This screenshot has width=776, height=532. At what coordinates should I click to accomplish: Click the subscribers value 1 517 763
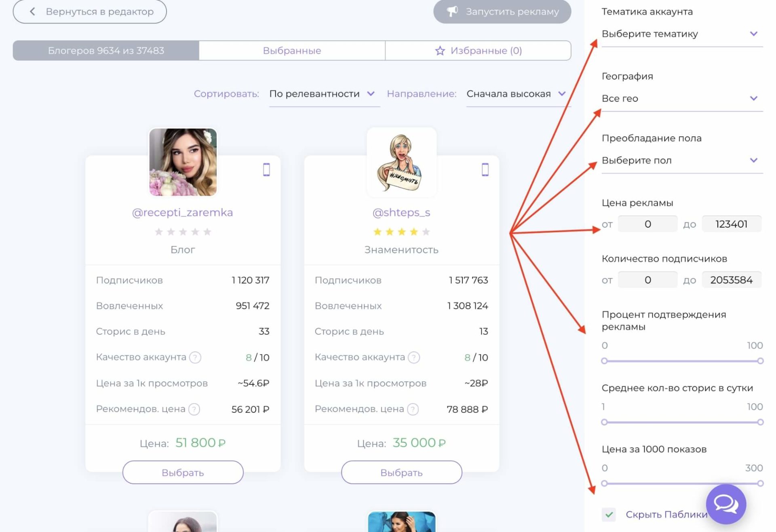point(468,280)
